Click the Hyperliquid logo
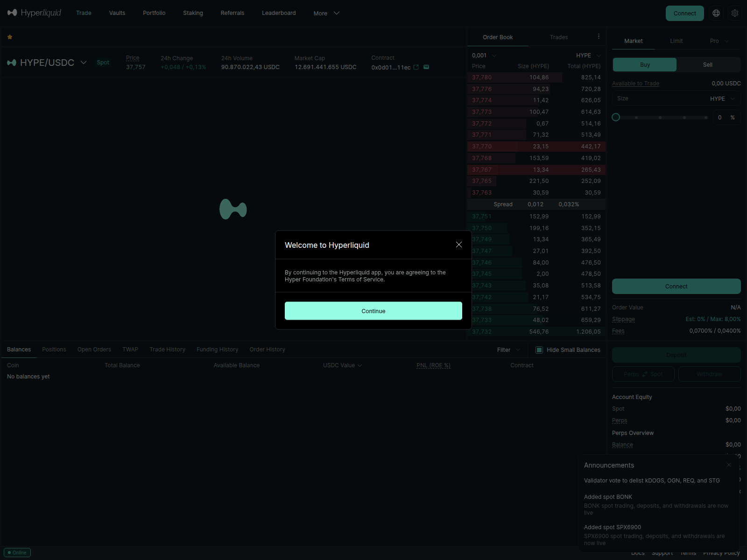The height and width of the screenshot is (560, 747). pyautogui.click(x=34, y=13)
